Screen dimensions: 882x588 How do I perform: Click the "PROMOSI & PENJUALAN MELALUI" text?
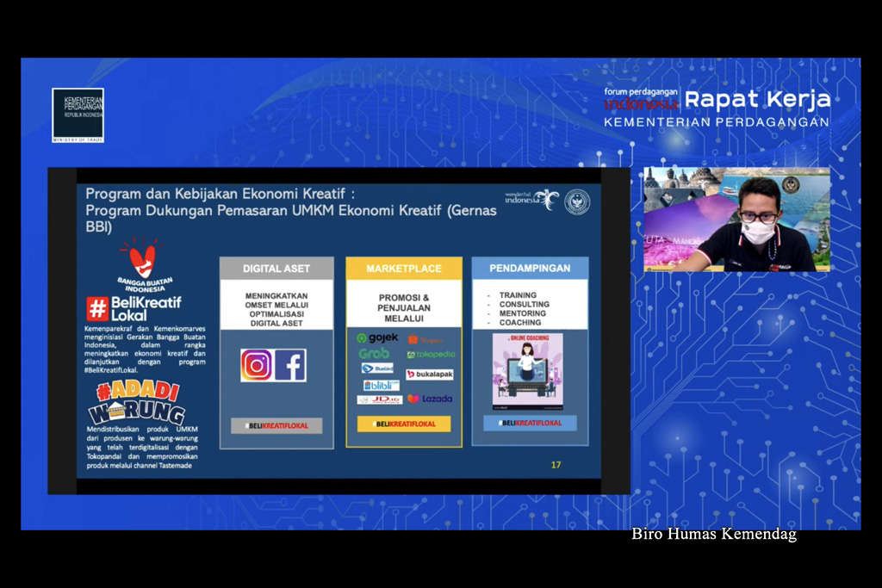point(404,308)
